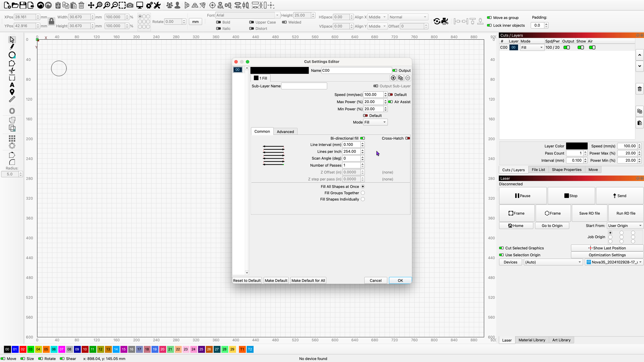Toggle the Air Assist switch
This screenshot has height=362, width=644.
(390, 102)
